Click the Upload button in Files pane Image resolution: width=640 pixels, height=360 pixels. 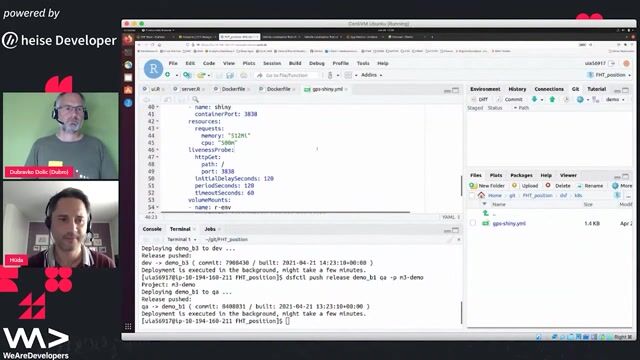coord(525,186)
